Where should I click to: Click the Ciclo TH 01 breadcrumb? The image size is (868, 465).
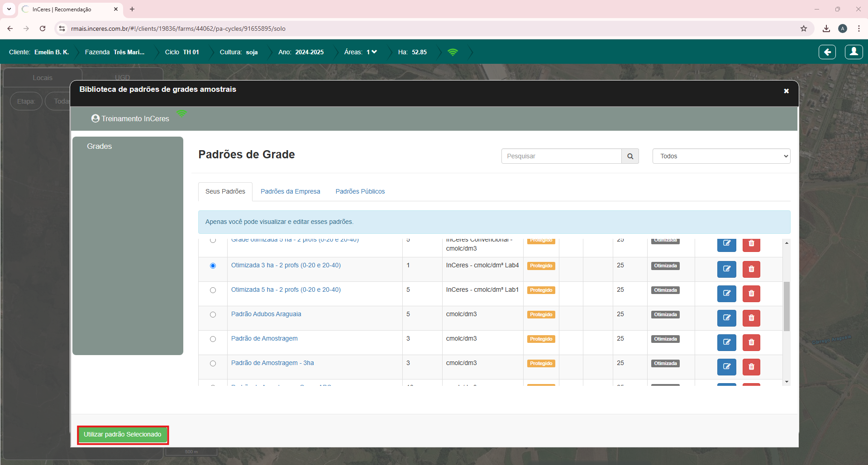[x=182, y=52]
